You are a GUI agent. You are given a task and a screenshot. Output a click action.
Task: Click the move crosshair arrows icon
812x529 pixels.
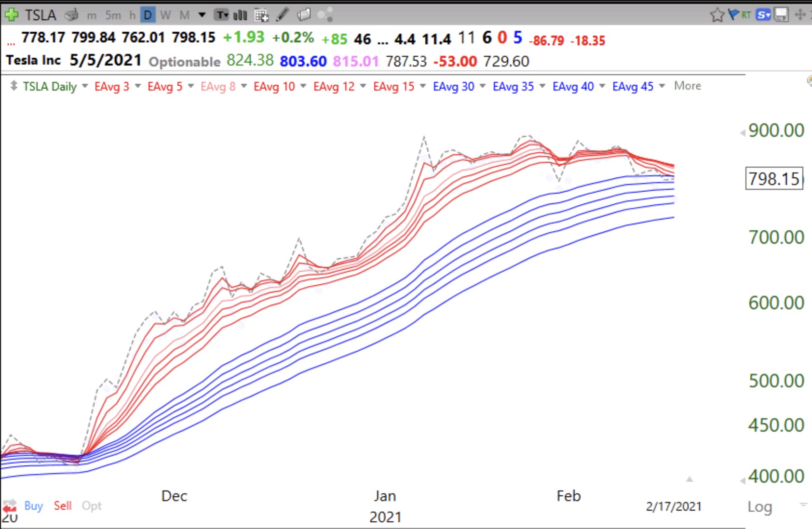click(x=800, y=15)
